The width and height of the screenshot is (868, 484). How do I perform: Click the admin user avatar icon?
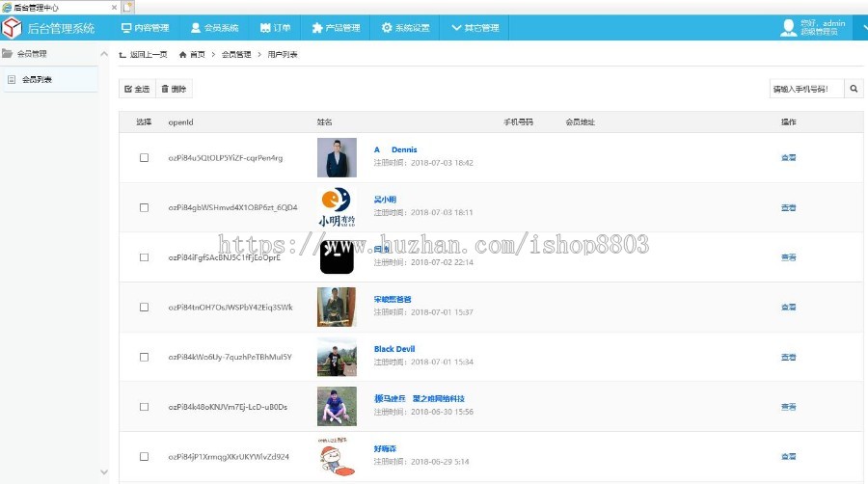[x=788, y=28]
